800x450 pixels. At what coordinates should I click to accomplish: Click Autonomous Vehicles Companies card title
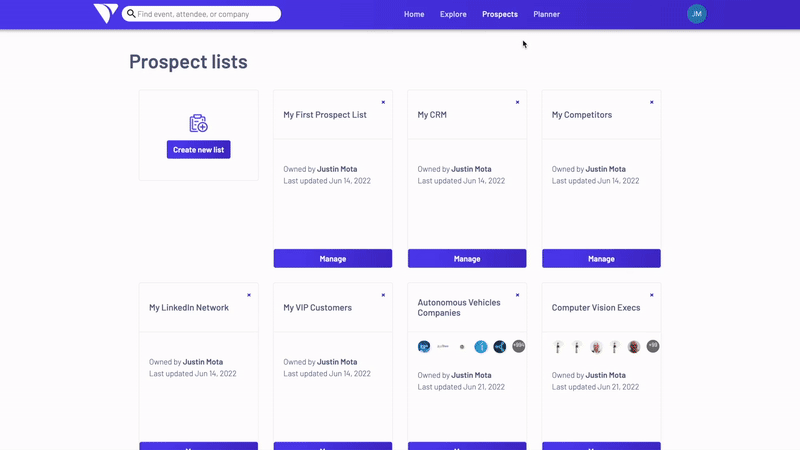[459, 308]
